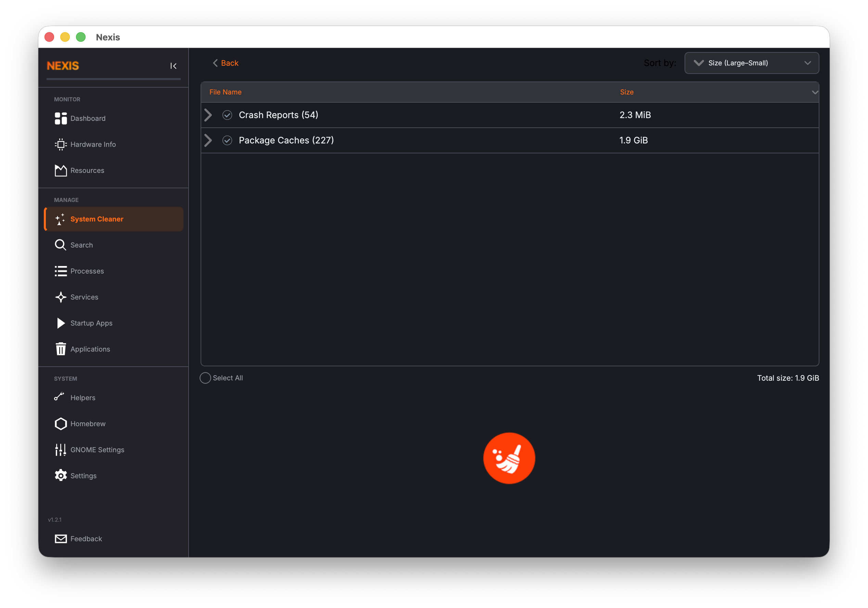Open Startup Apps manager
Viewport: 868px width, 608px height.
pos(91,323)
